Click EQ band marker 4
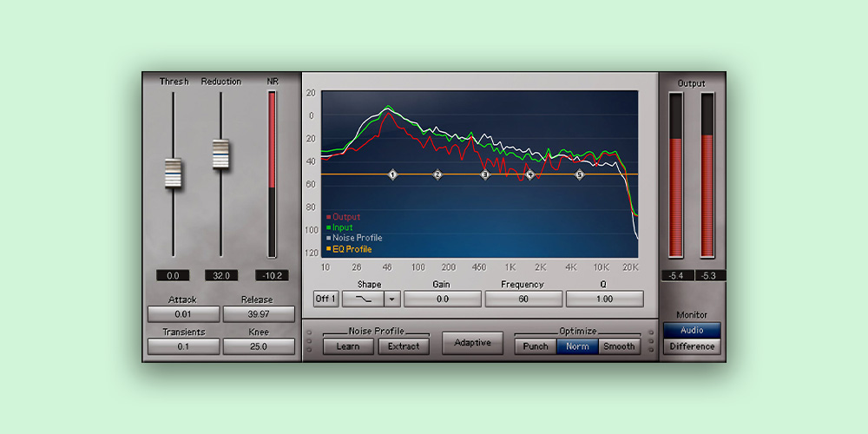The height and width of the screenshot is (434, 868). tap(530, 174)
